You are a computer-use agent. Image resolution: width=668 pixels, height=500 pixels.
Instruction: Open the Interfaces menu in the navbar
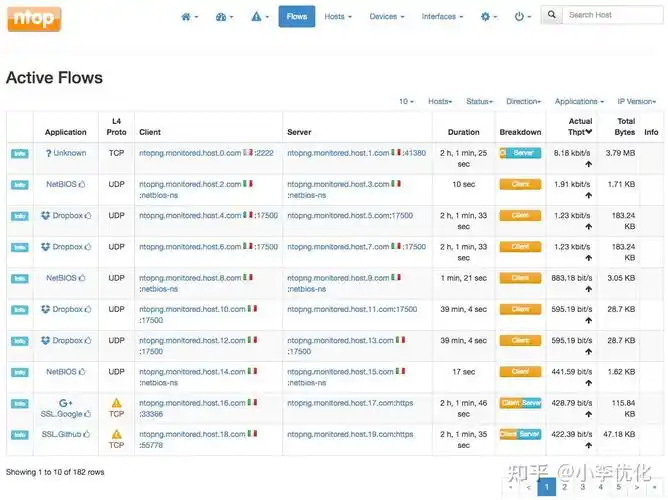441,17
